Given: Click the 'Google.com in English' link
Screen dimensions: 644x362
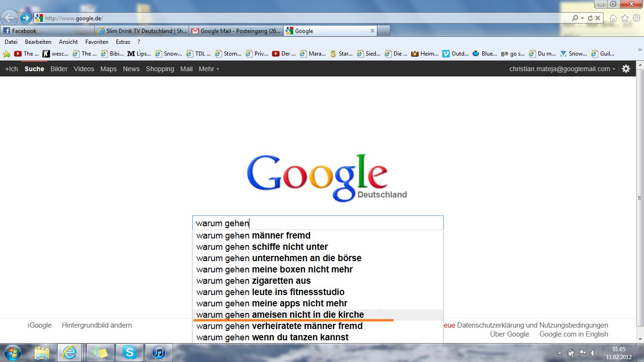Looking at the screenshot, I should (x=573, y=334).
